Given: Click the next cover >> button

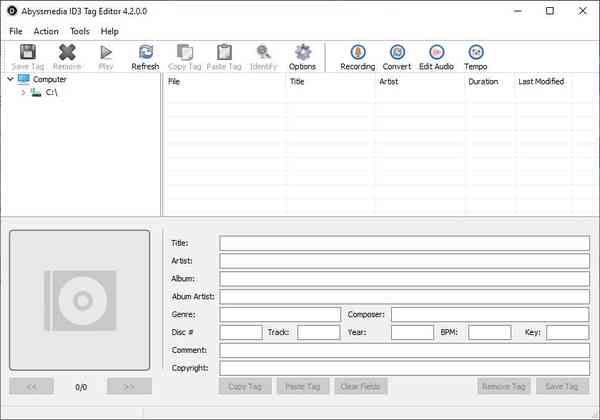Looking at the screenshot, I should tap(129, 386).
